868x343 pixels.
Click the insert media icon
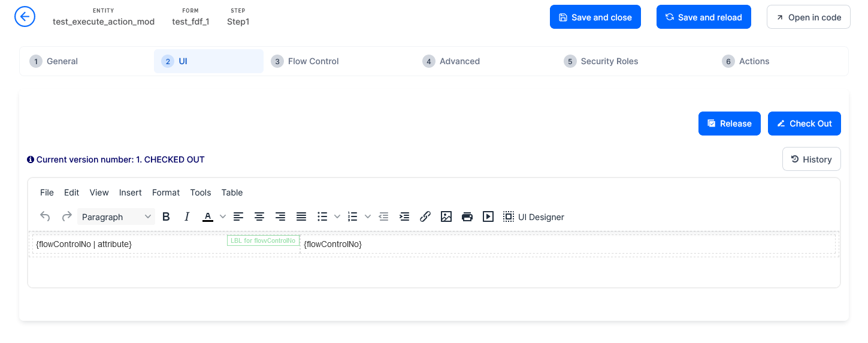coord(488,217)
